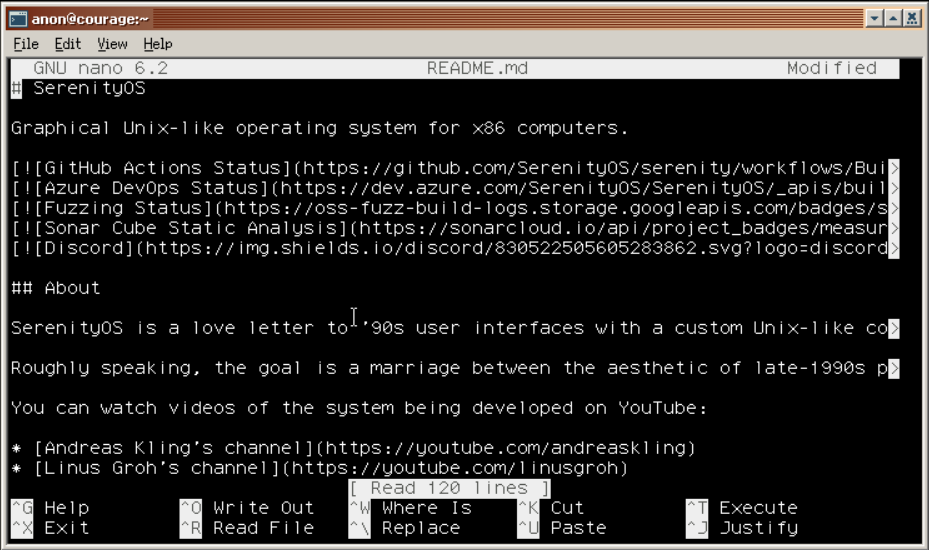The width and height of the screenshot is (929, 550).
Task: Click the ^J Justify shortcut
Action: [742, 528]
